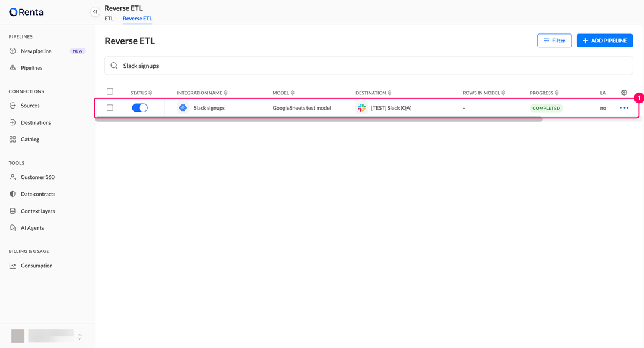Click the Data contracts shield icon
The height and width of the screenshot is (348, 644).
point(13,194)
